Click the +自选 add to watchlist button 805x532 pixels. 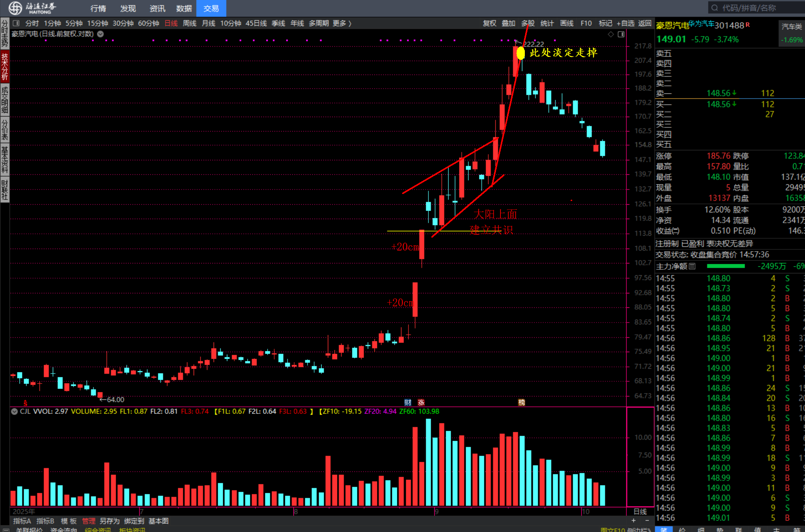625,23
